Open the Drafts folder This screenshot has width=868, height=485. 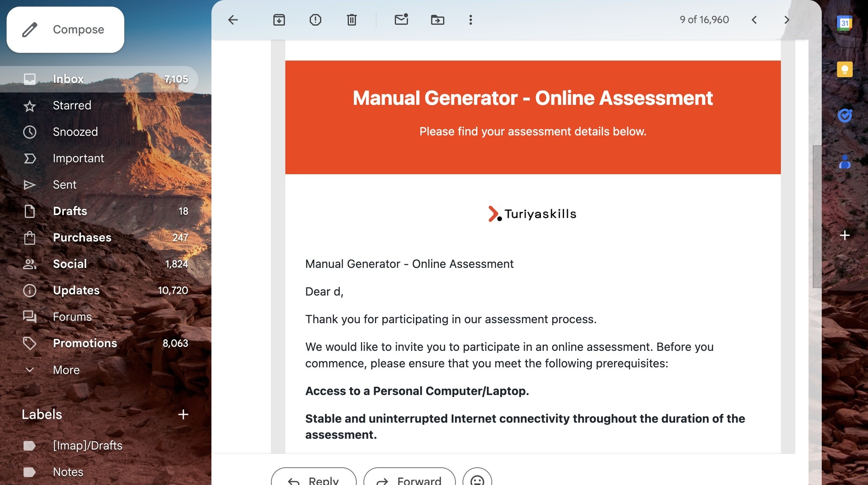click(70, 211)
